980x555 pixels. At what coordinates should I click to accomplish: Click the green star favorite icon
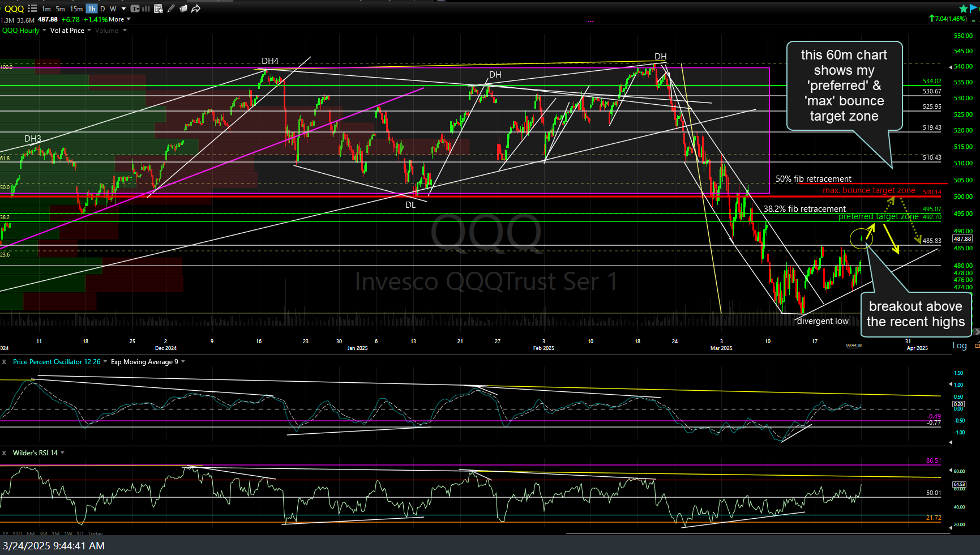tap(963, 8)
